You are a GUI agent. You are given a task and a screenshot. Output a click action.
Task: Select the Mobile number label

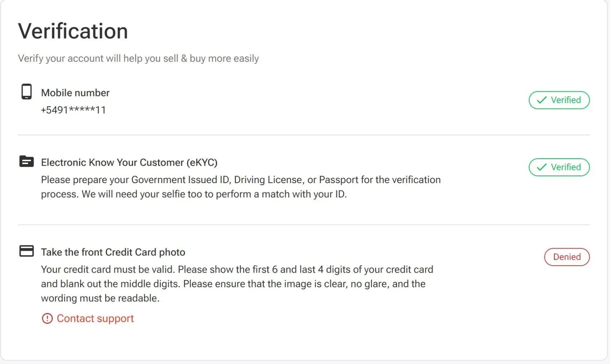pyautogui.click(x=75, y=93)
